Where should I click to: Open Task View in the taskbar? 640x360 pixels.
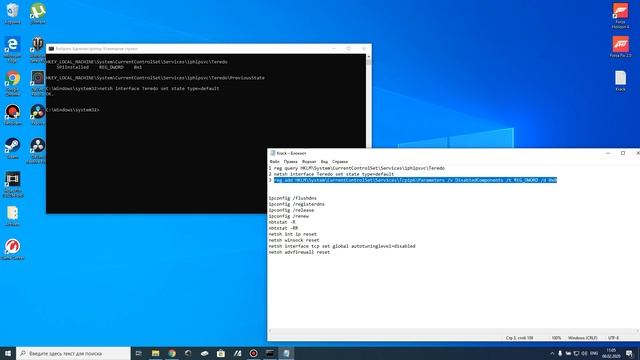pos(138,353)
